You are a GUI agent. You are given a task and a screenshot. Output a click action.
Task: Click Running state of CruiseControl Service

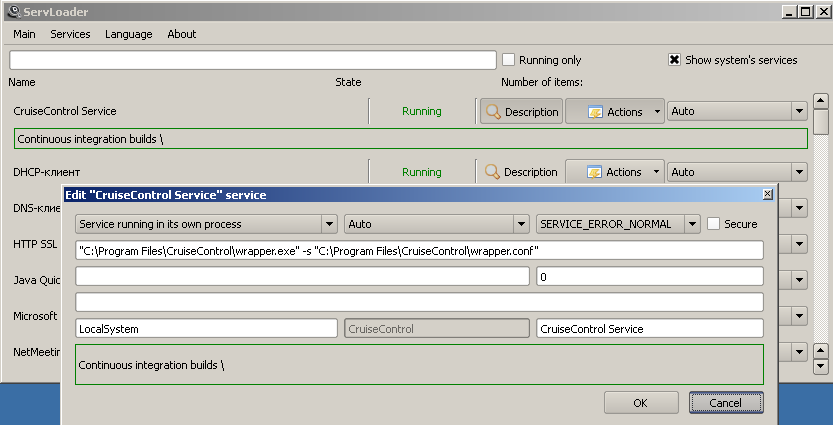(421, 111)
